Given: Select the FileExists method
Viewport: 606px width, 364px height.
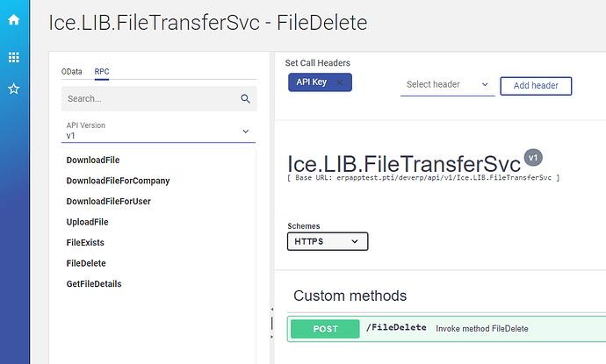Looking at the screenshot, I should pyautogui.click(x=85, y=242).
